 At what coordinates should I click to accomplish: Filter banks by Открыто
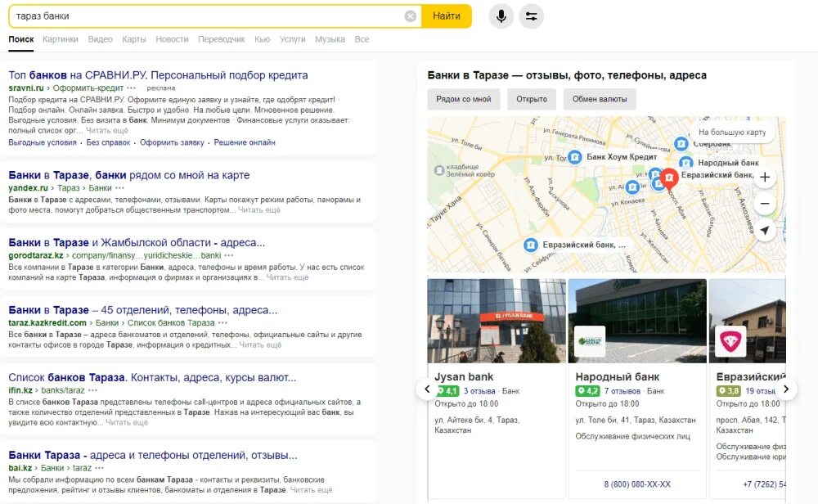click(532, 99)
